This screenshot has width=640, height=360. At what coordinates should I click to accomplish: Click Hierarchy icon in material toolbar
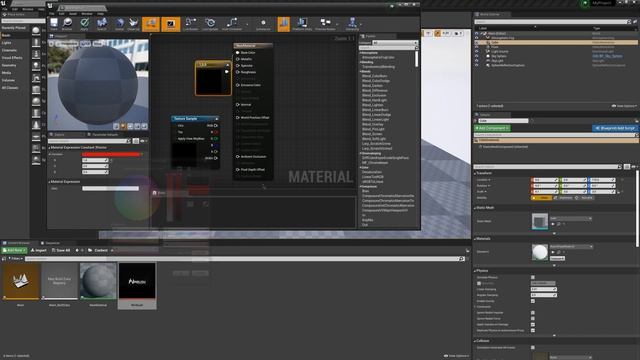[x=352, y=23]
